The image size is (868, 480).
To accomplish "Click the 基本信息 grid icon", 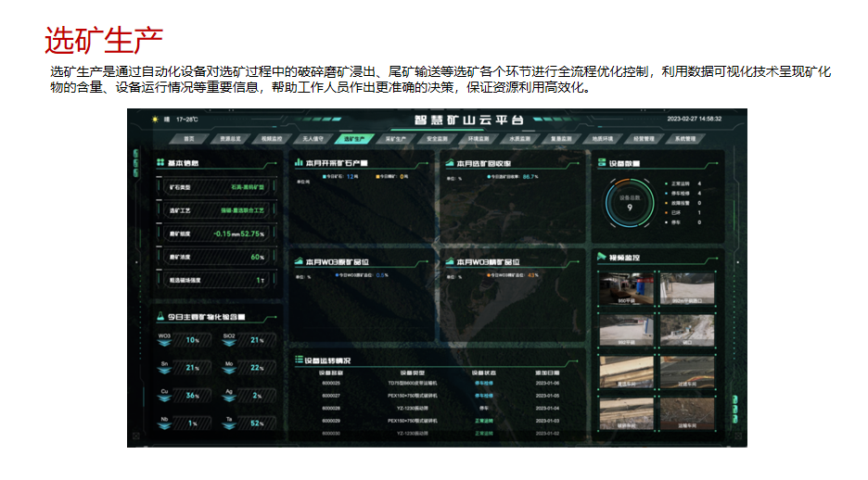I will (x=160, y=163).
